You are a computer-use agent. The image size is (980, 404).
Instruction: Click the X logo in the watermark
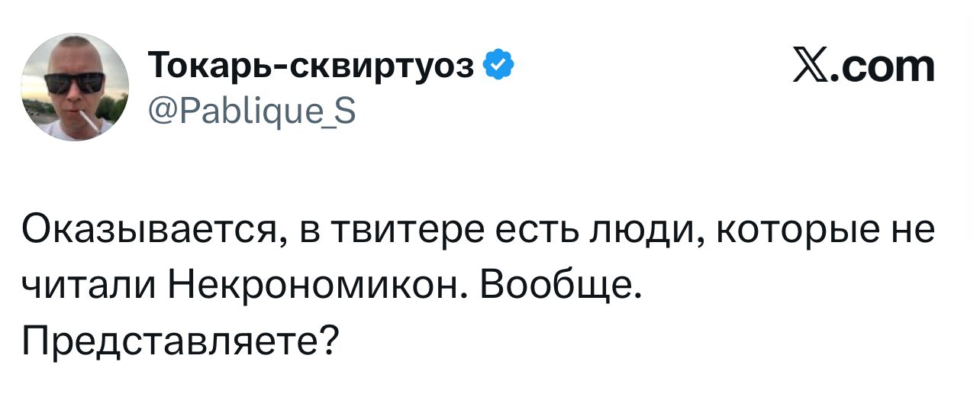click(815, 67)
